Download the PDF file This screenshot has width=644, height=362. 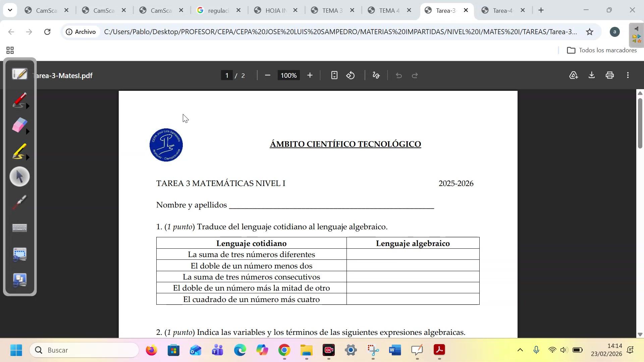(x=592, y=75)
